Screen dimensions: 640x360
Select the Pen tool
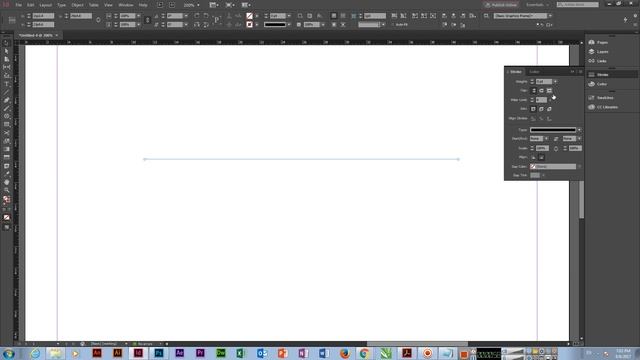(7, 100)
